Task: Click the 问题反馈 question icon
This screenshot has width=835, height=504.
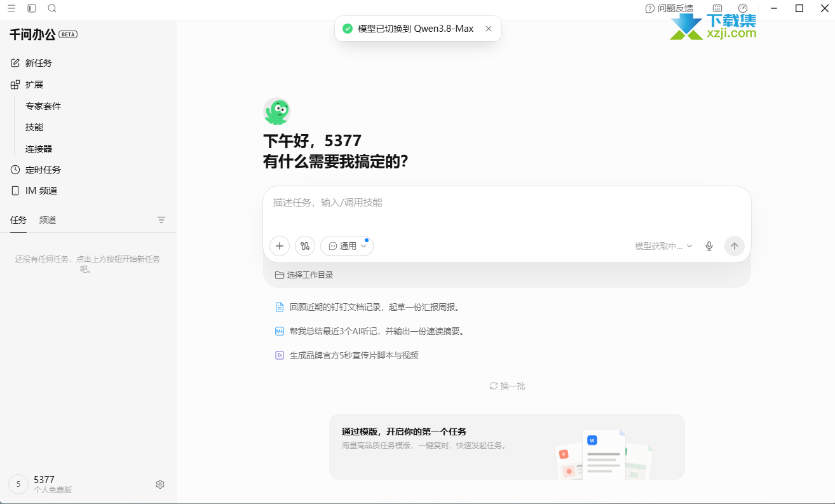Action: [649, 8]
